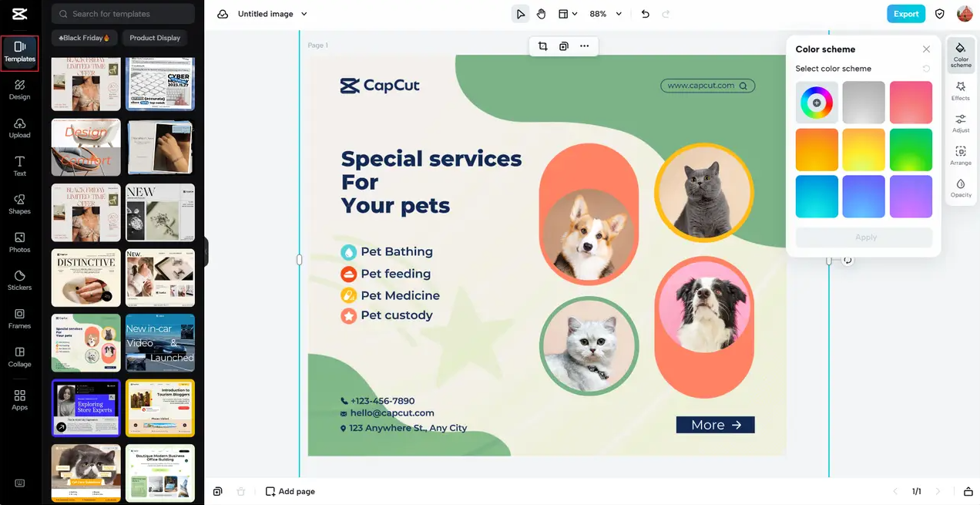This screenshot has width=980, height=505.
Task: Open the Stickers panel
Action: [x=20, y=281]
